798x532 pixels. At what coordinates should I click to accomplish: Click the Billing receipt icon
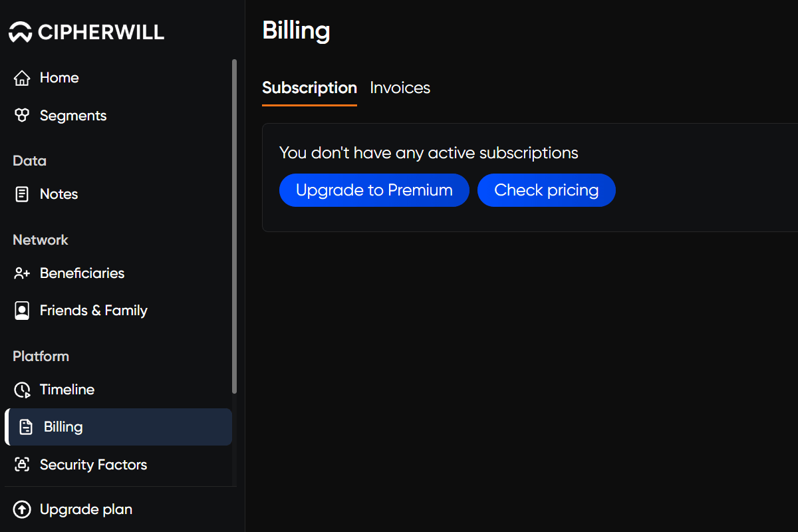(26, 427)
